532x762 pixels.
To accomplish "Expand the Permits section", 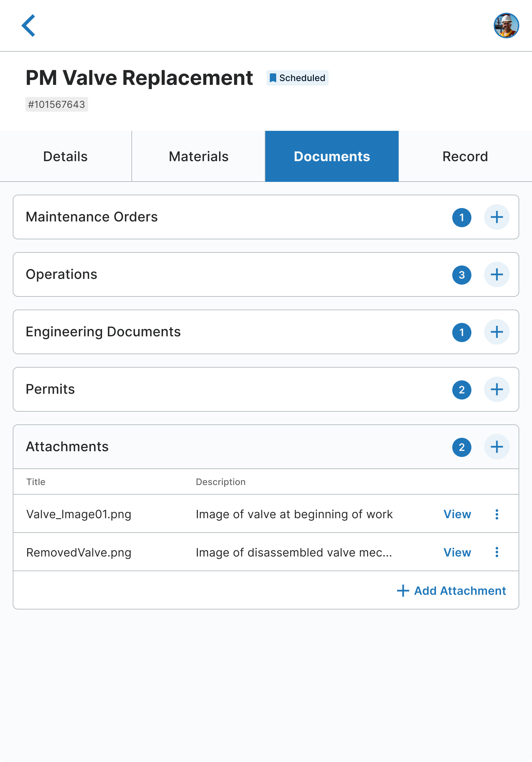I will 266,389.
